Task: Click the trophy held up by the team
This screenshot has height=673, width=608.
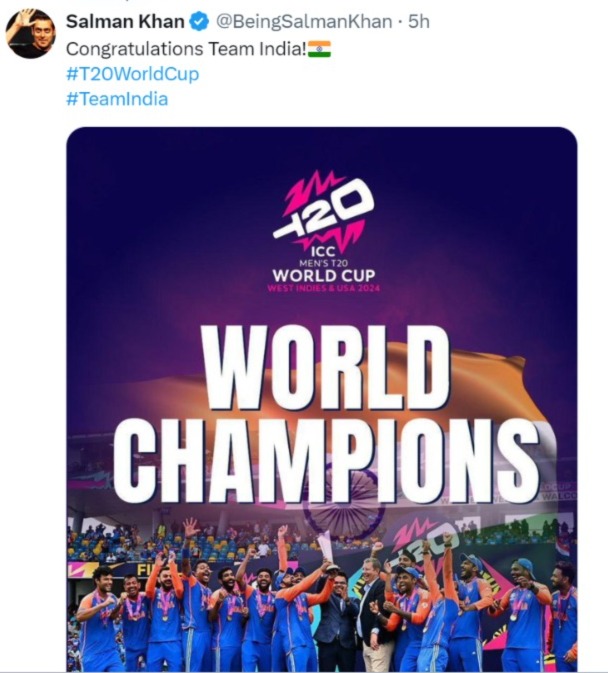Action: pos(325,548)
